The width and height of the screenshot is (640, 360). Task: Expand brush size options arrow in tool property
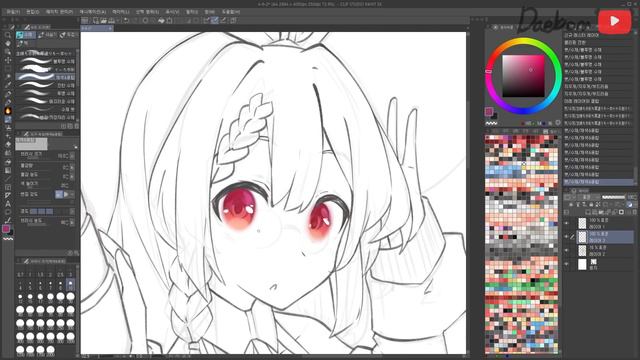coord(72,156)
